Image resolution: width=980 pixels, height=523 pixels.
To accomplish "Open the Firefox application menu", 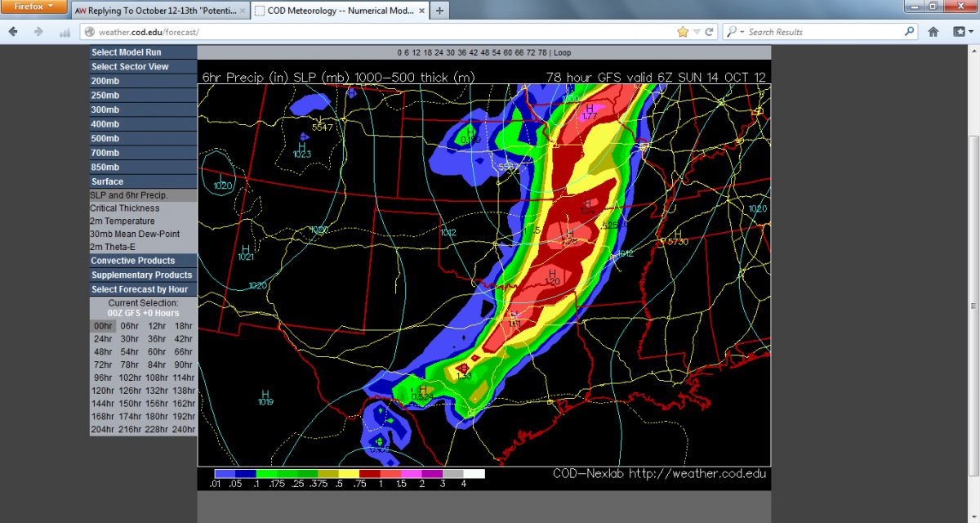I will pyautogui.click(x=33, y=7).
